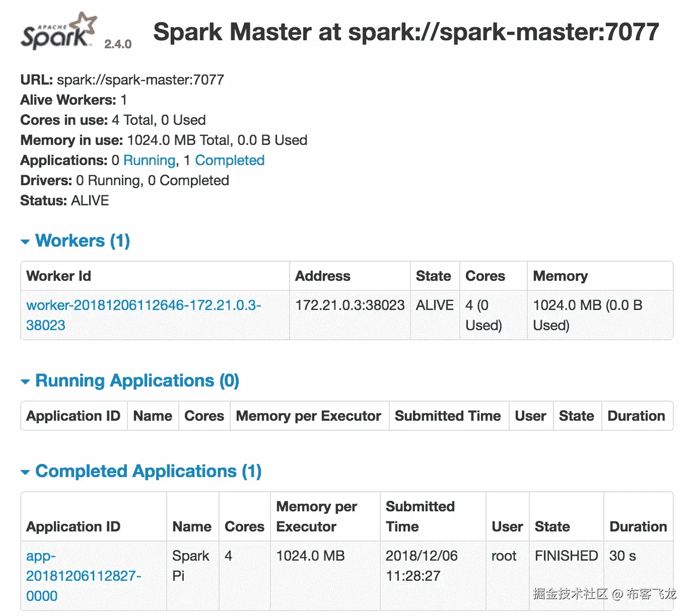Select worker memory cell 1024.0 MB (0.0 B Used)

click(588, 315)
